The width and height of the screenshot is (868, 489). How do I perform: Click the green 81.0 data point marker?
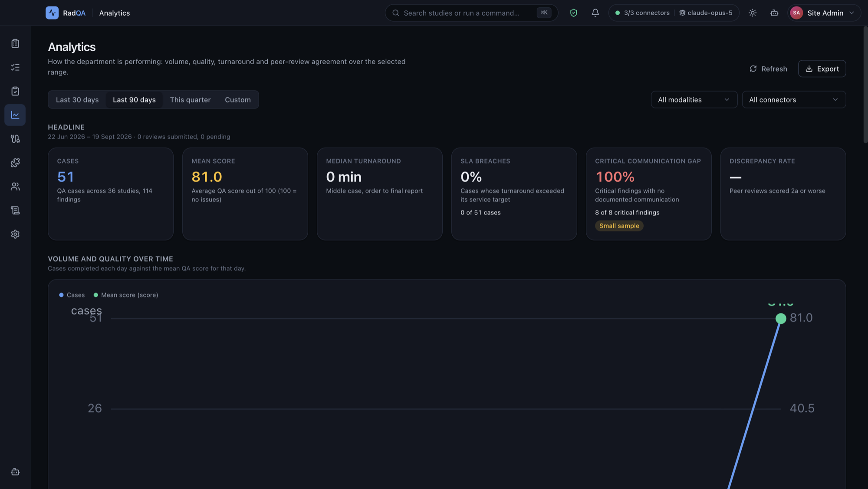781,318
